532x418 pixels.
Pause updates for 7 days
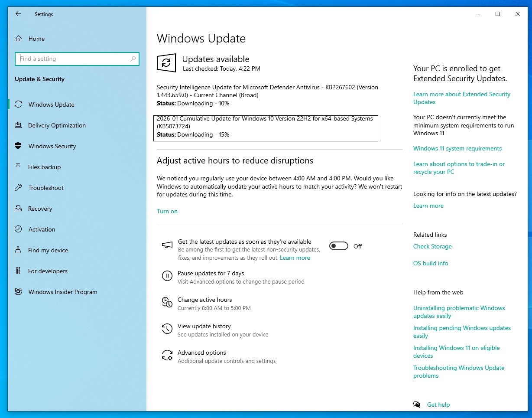click(211, 273)
